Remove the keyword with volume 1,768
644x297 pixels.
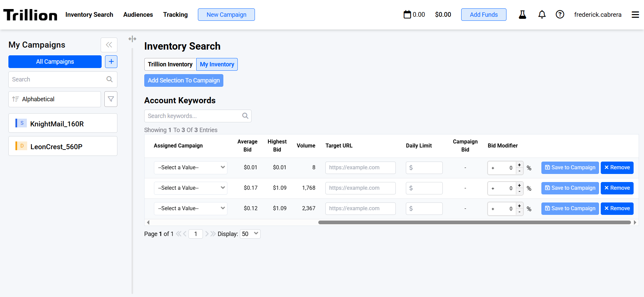coord(617,188)
